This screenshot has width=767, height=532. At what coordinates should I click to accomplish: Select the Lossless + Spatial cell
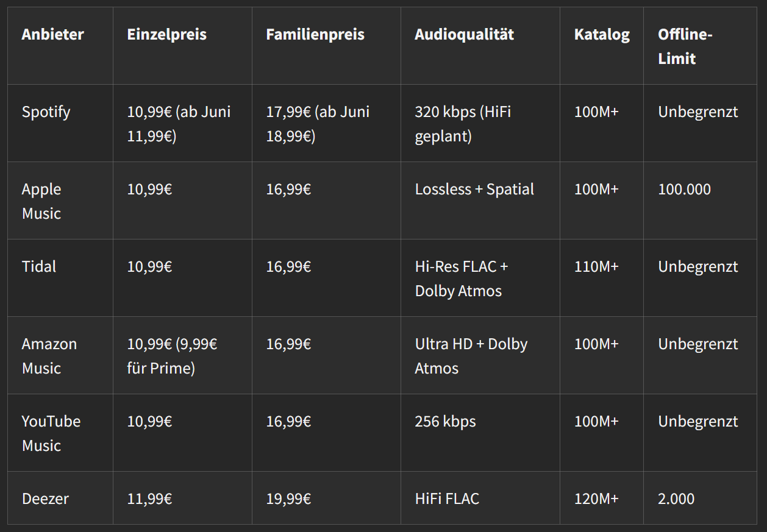474,190
